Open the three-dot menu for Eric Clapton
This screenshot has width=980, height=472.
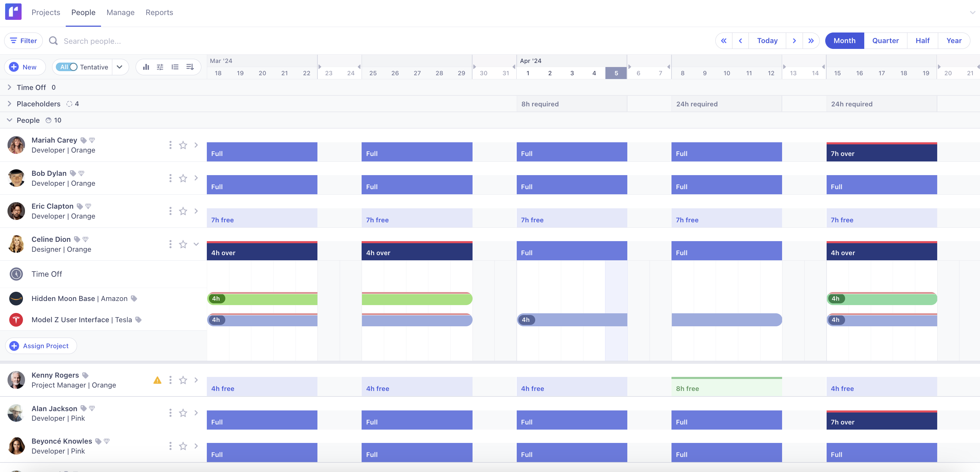coord(170,211)
